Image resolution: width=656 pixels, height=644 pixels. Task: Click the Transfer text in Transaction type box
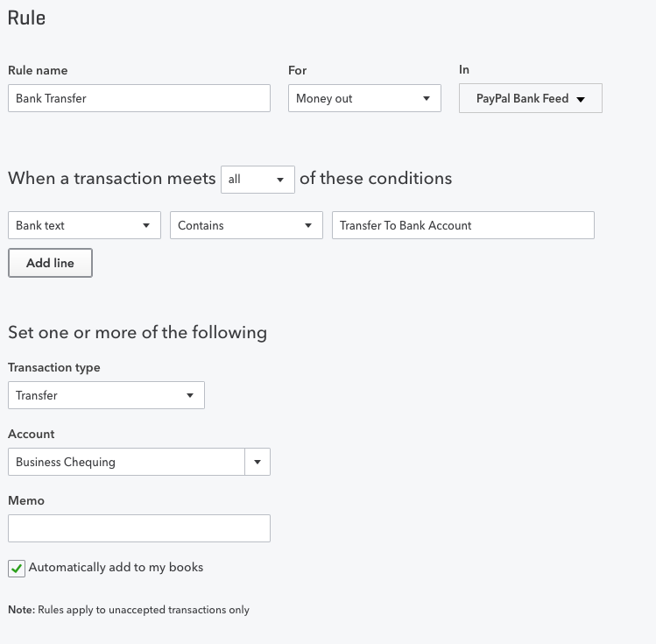click(37, 395)
